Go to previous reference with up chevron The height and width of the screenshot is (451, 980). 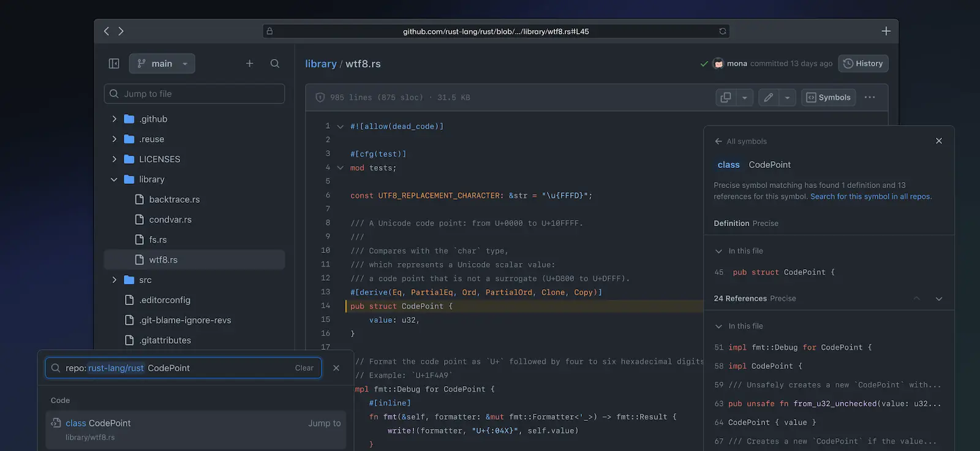coord(917,298)
